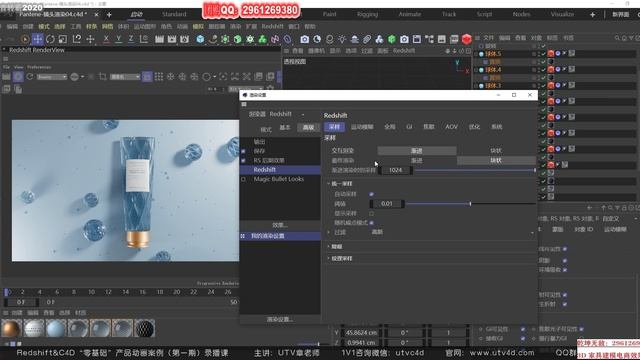Image resolution: width=640 pixels, height=360 pixels.
Task: Toggle the Save checkbox in render settings
Action: (x=244, y=151)
